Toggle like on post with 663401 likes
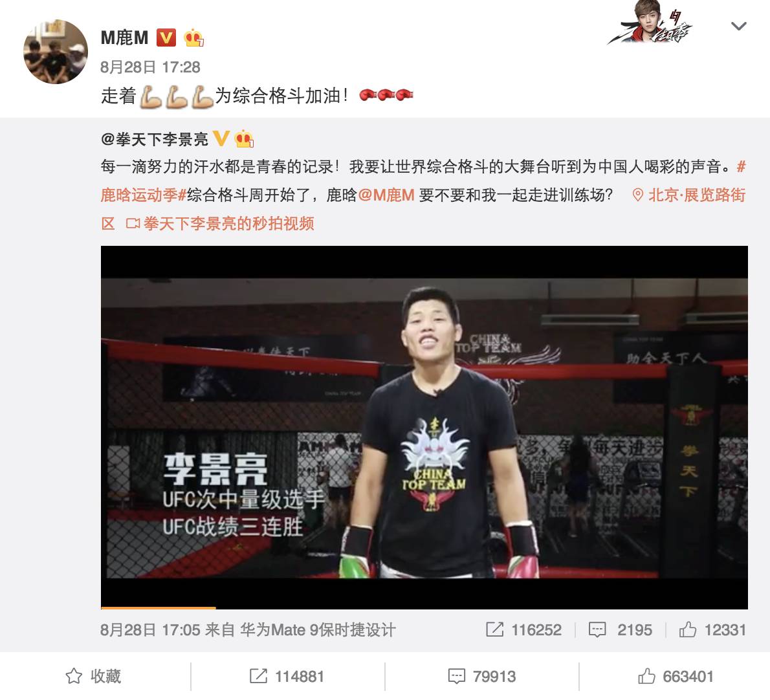 (x=676, y=677)
